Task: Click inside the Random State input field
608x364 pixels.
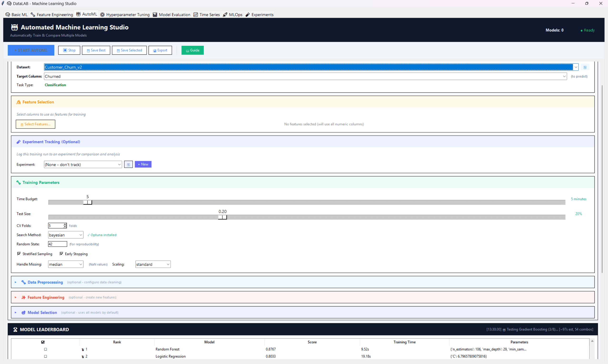Action: (x=58, y=244)
